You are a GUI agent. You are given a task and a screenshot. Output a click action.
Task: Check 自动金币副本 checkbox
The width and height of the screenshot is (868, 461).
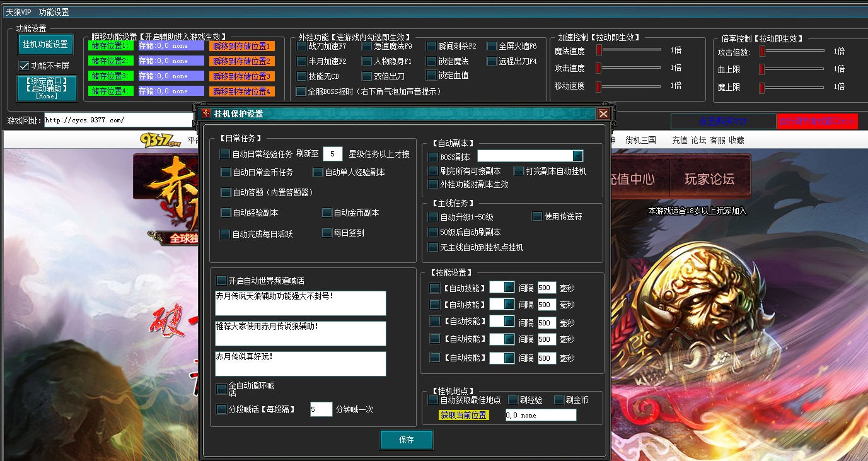pyautogui.click(x=327, y=213)
